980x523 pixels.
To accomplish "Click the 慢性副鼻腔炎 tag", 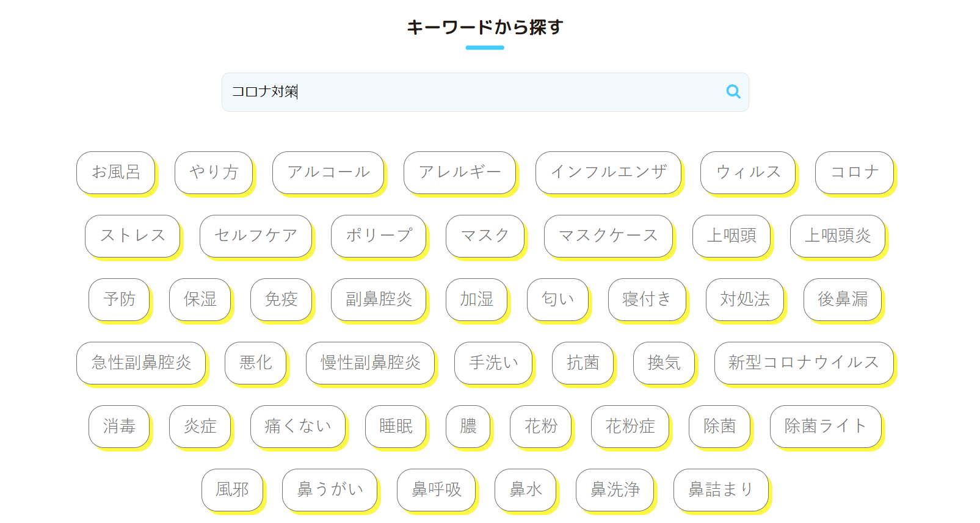I will [371, 363].
